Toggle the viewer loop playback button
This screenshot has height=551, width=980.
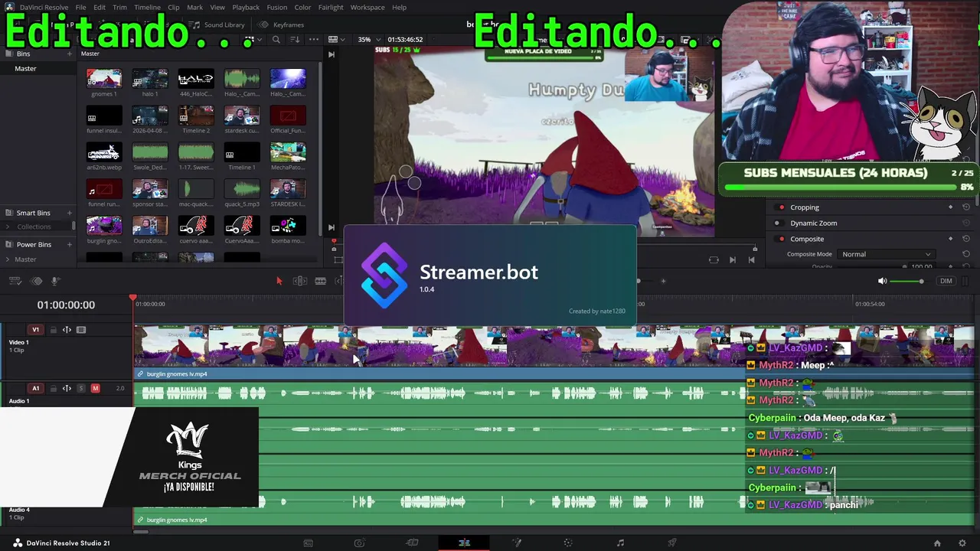[714, 259]
